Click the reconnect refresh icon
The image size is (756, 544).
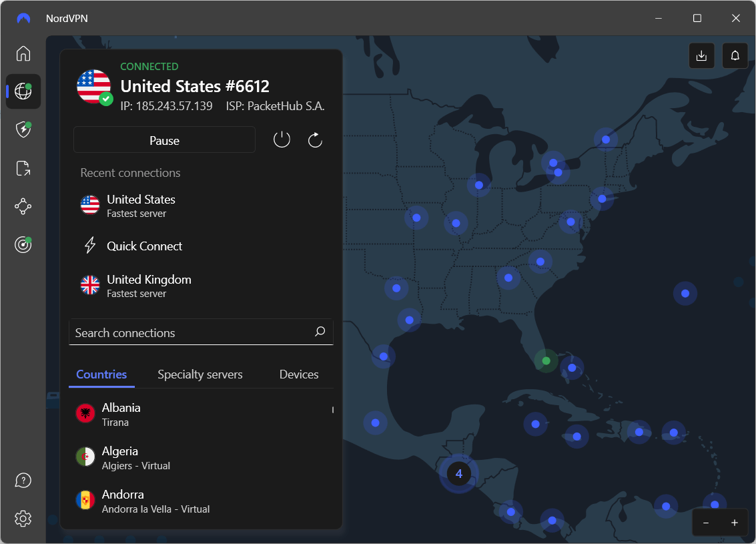pos(315,140)
